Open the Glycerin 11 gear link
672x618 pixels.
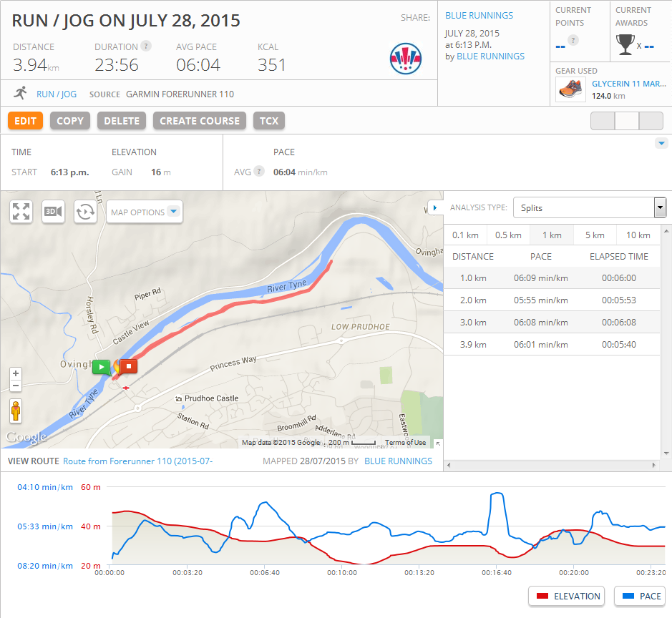628,84
